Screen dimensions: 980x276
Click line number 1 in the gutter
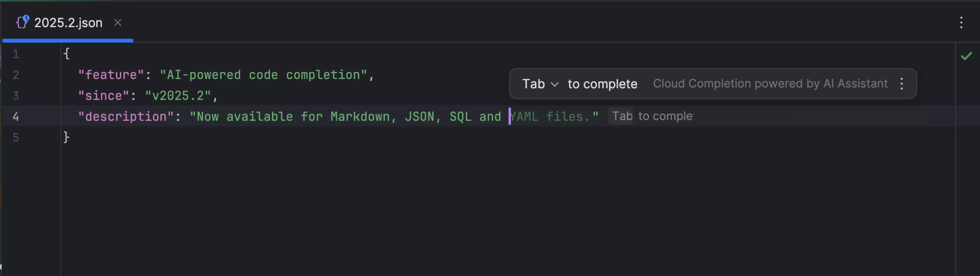click(x=16, y=54)
